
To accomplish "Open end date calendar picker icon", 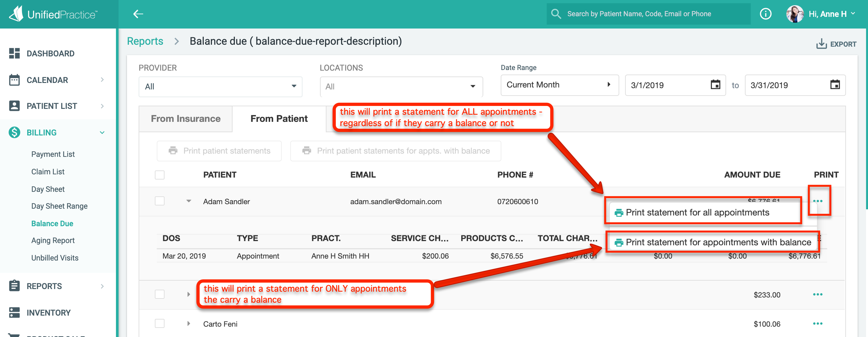I will 835,85.
